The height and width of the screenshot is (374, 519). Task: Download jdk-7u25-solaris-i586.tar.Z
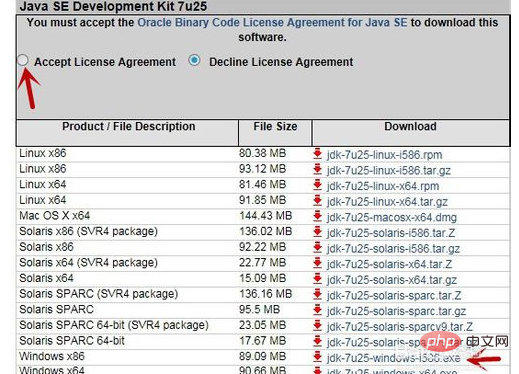[391, 233]
